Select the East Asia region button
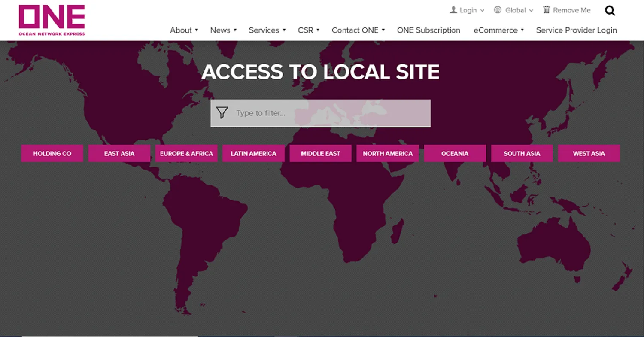 tap(119, 153)
